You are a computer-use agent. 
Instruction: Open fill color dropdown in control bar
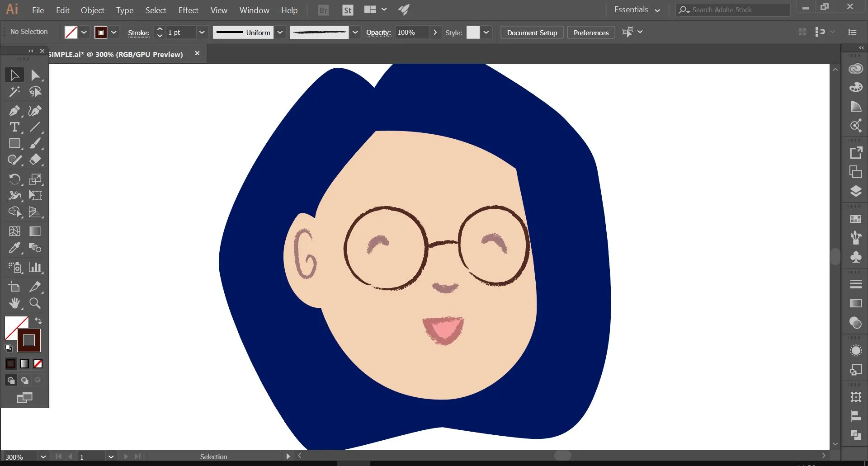tap(84, 32)
